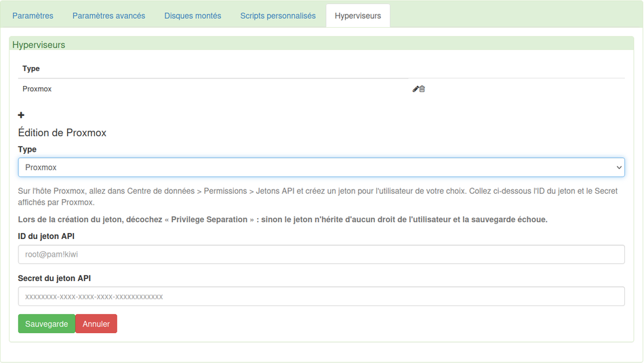This screenshot has width=644, height=363.
Task: Switch to the Paramètres tab
Action: tap(33, 16)
